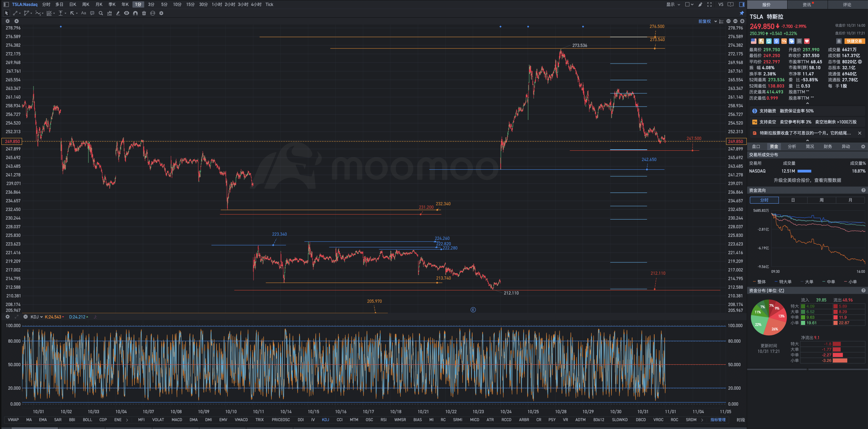The image size is (868, 429).
Task: Pick the Elliott wave 1-3 tool
Action: (x=38, y=13)
